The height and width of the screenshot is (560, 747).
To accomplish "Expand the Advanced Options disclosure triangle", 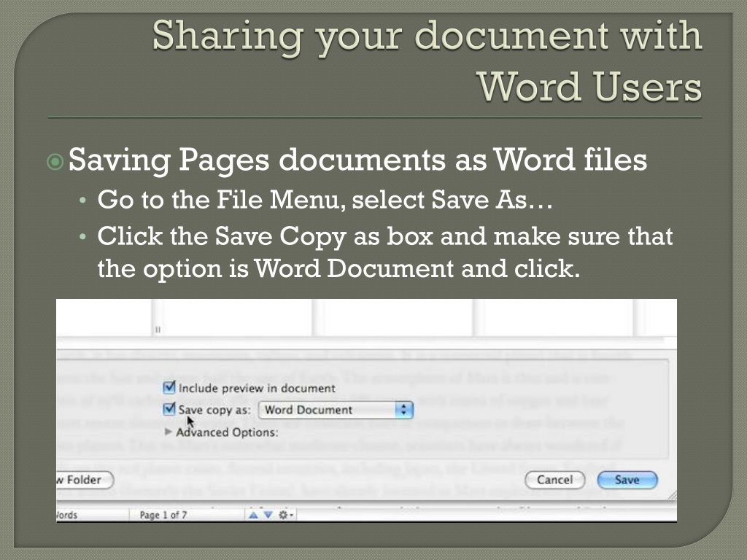I will (x=168, y=432).
